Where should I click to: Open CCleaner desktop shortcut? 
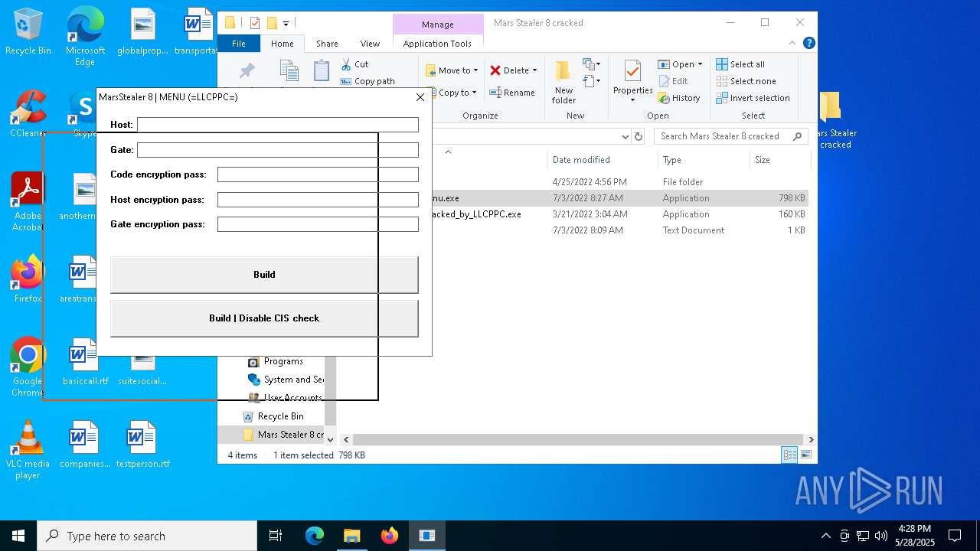pos(28,114)
